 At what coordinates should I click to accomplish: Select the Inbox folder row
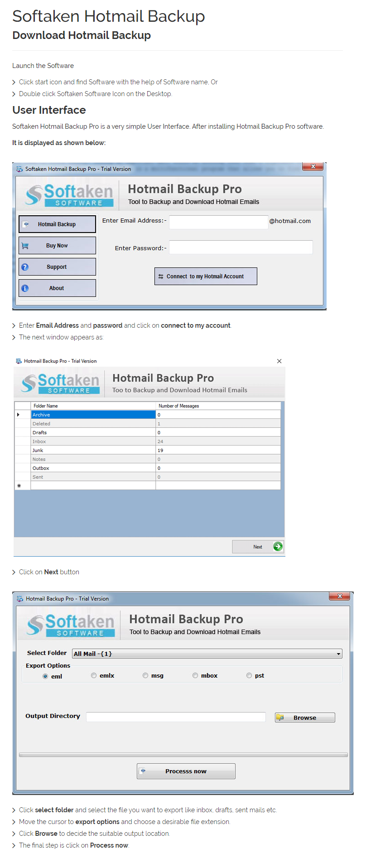coord(148,441)
